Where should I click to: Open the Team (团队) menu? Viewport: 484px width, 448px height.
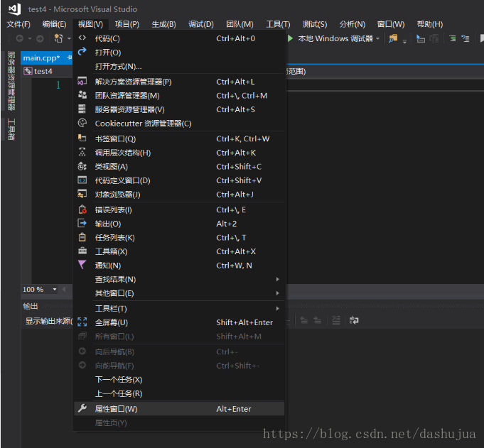tap(240, 24)
